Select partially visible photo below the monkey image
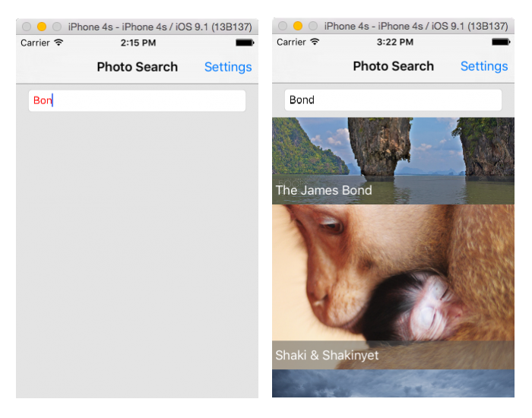This screenshot has height=418, width=532. [x=393, y=384]
